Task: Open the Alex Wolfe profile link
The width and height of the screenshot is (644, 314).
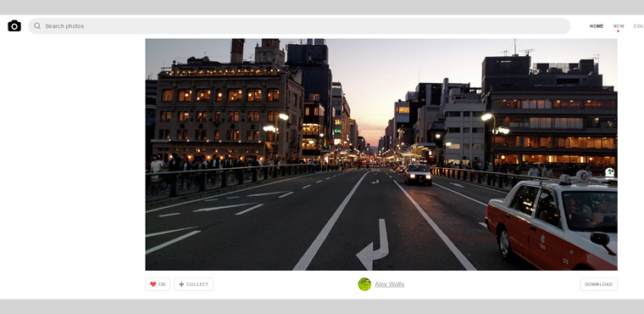Action: (389, 284)
